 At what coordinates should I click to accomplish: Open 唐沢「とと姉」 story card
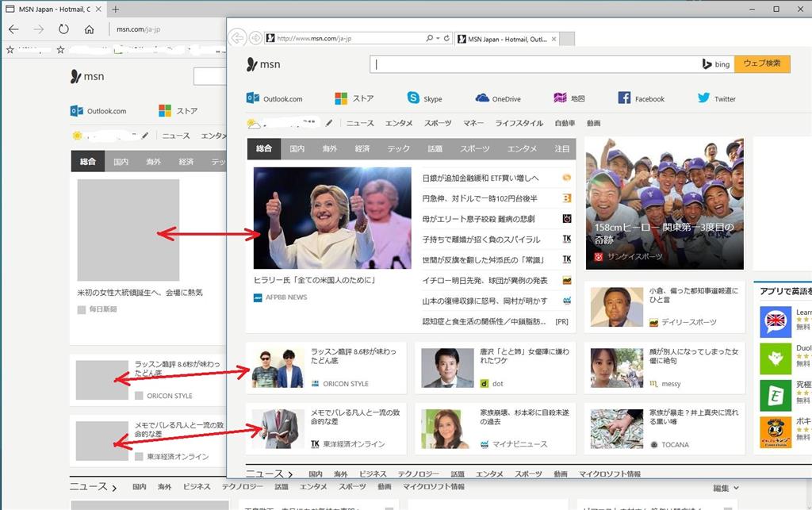[x=495, y=367]
